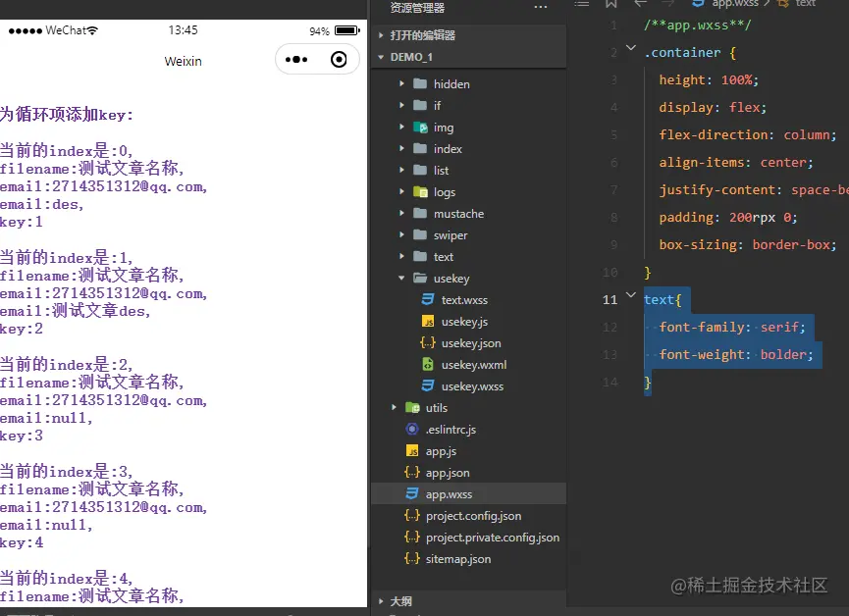Click the utils folder icon

[x=412, y=408]
